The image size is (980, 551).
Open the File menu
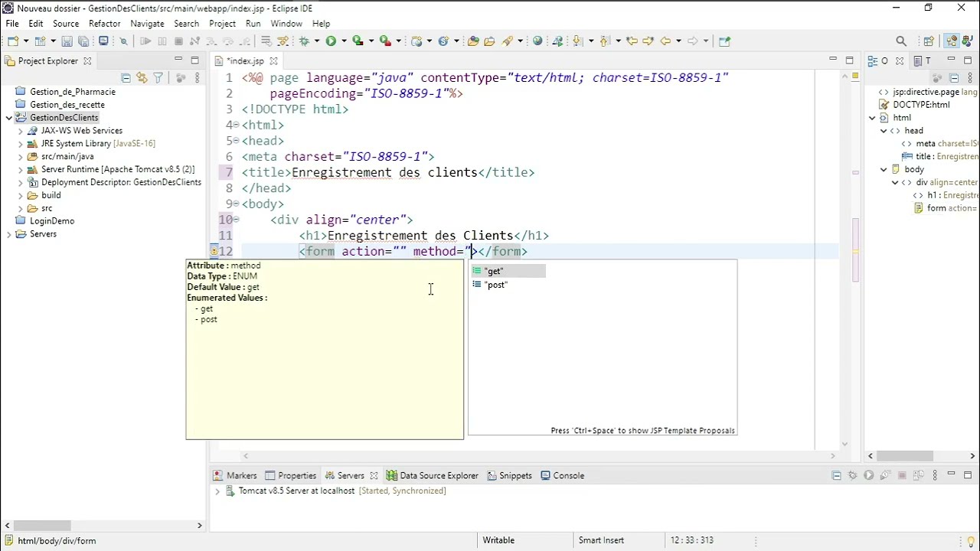(12, 24)
